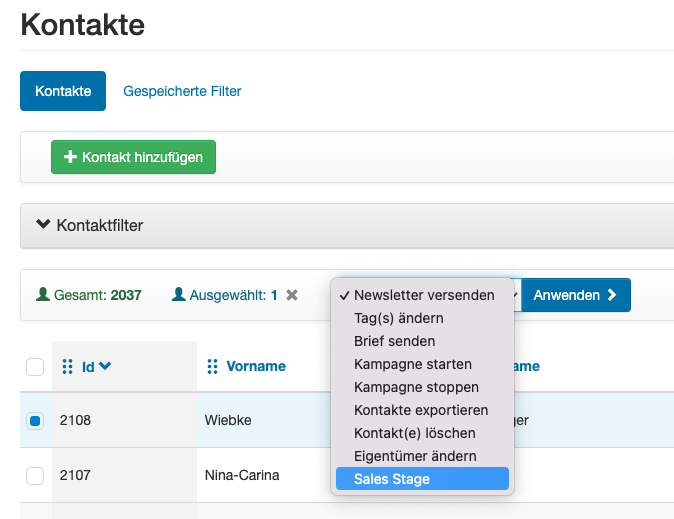674x519 pixels.
Task: Click the Anwenden button
Action: [576, 295]
